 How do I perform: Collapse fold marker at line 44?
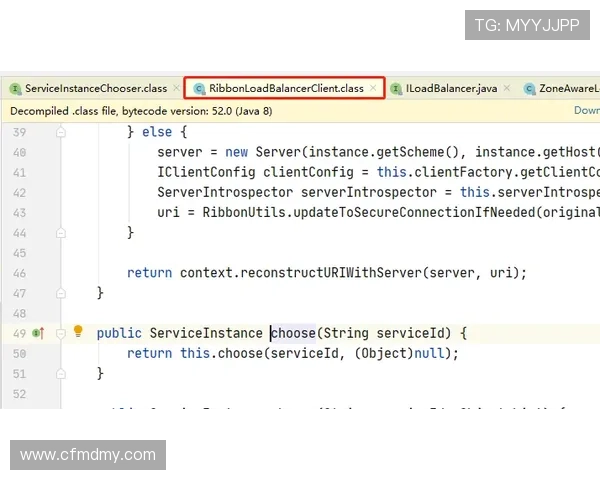click(60, 233)
